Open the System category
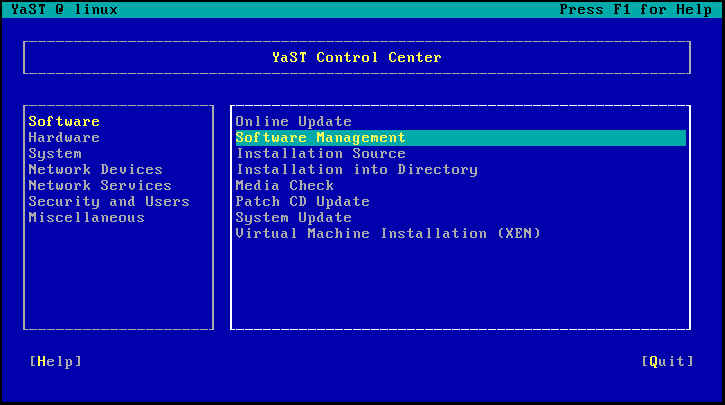The width and height of the screenshot is (725, 405). 55,153
